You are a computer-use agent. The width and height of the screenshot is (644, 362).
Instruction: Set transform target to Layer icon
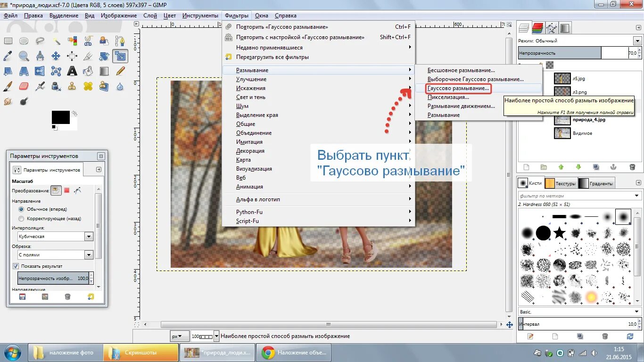(x=56, y=190)
